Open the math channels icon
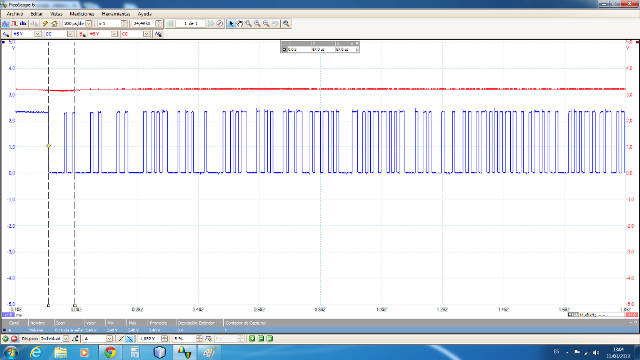The width and height of the screenshot is (640, 360). pos(158,34)
